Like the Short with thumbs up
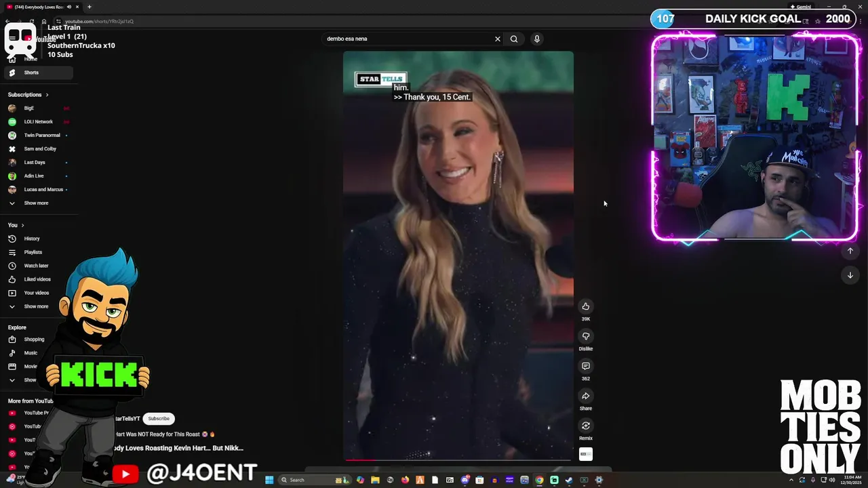This screenshot has height=488, width=868. (x=586, y=306)
